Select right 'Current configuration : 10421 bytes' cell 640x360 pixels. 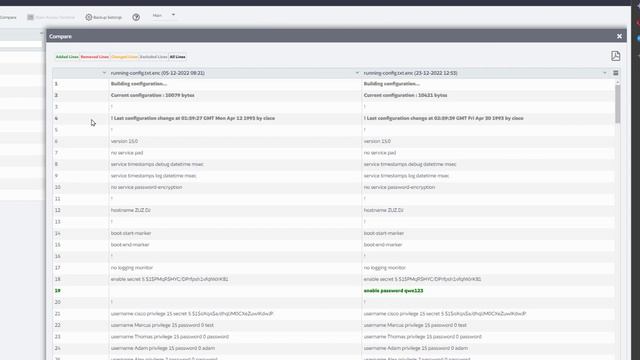point(405,95)
